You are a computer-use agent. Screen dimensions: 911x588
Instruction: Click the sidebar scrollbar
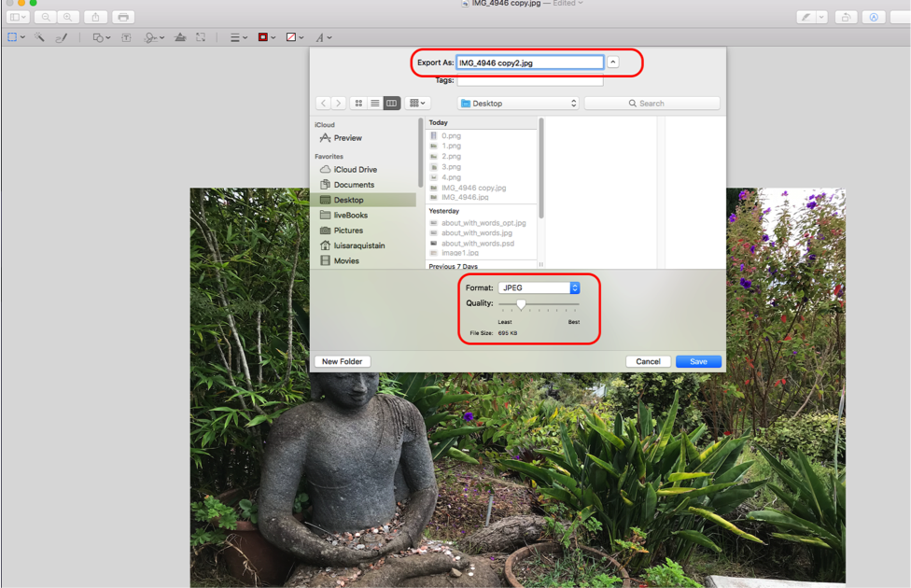420,153
